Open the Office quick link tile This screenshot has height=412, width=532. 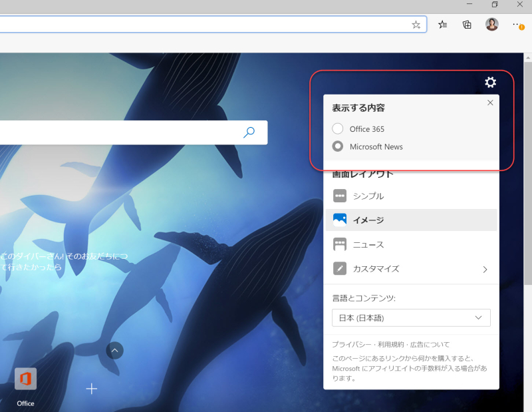(25, 387)
